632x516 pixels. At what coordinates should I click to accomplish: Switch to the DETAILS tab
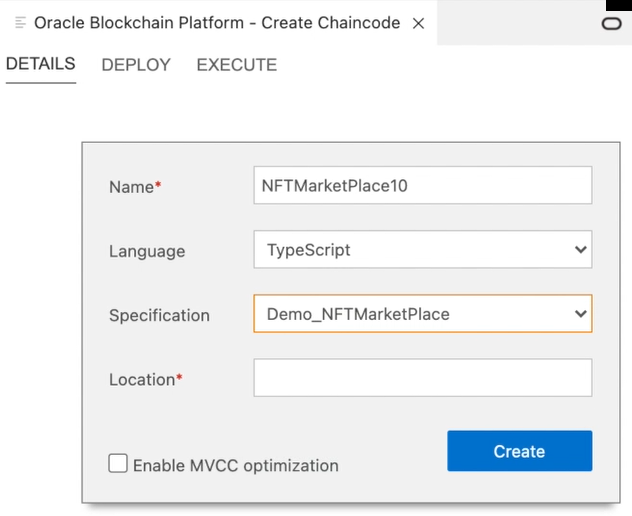pyautogui.click(x=41, y=64)
